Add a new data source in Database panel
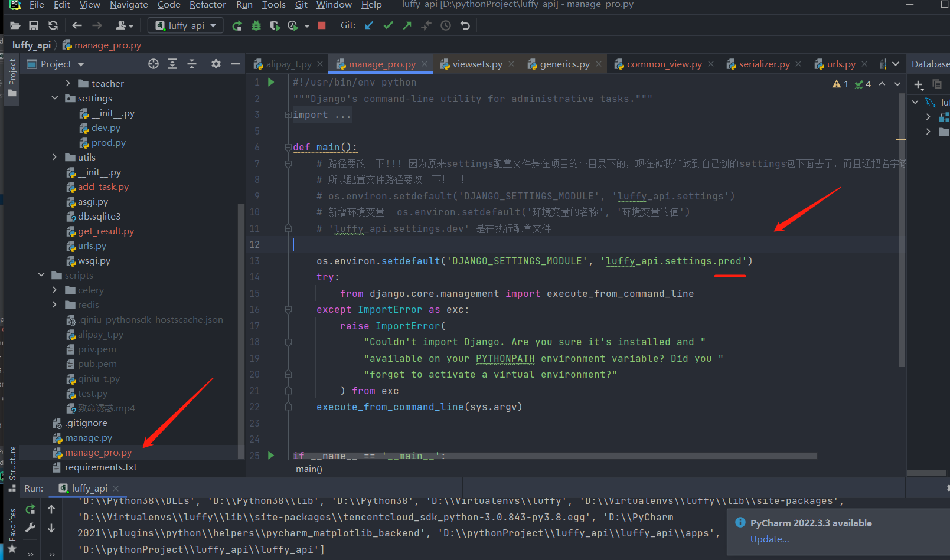 [x=919, y=85]
